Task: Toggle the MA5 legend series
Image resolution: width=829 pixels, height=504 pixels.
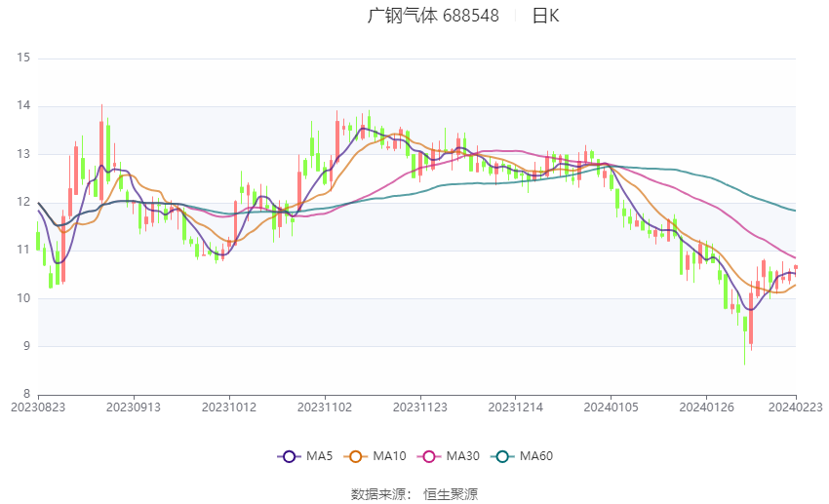Action: point(305,456)
